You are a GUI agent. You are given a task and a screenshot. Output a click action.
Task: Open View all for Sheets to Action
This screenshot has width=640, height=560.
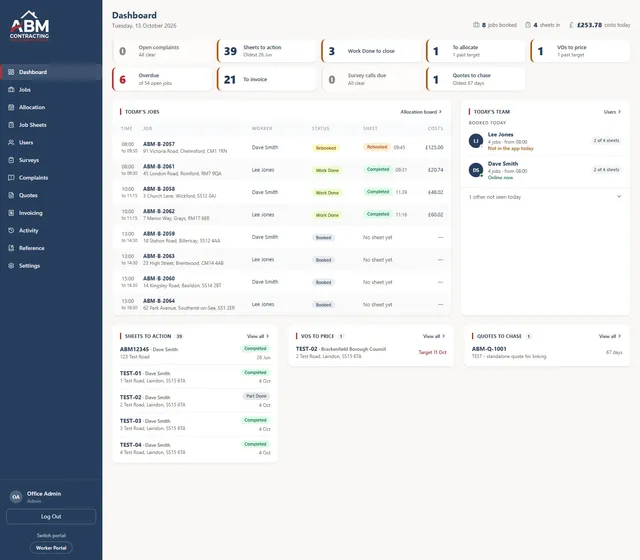(258, 336)
